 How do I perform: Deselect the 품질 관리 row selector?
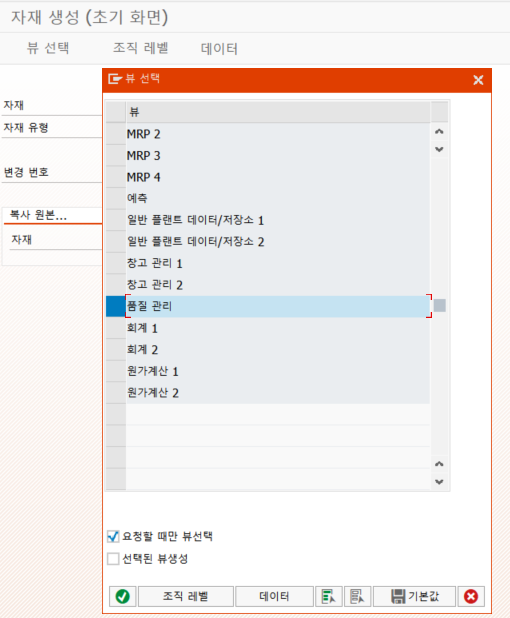[116, 306]
